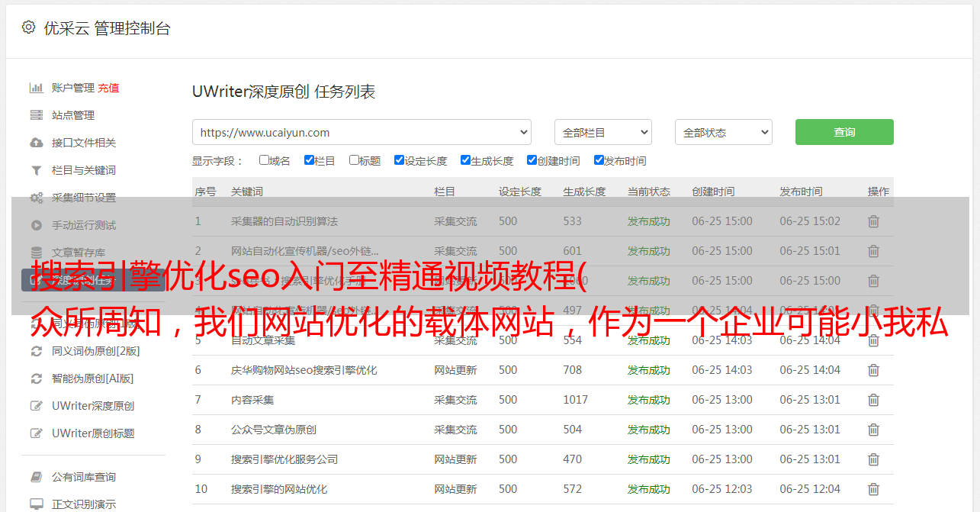Enable the 标题 display field checkbox
Image resolution: width=980 pixels, height=512 pixels.
pyautogui.click(x=354, y=160)
